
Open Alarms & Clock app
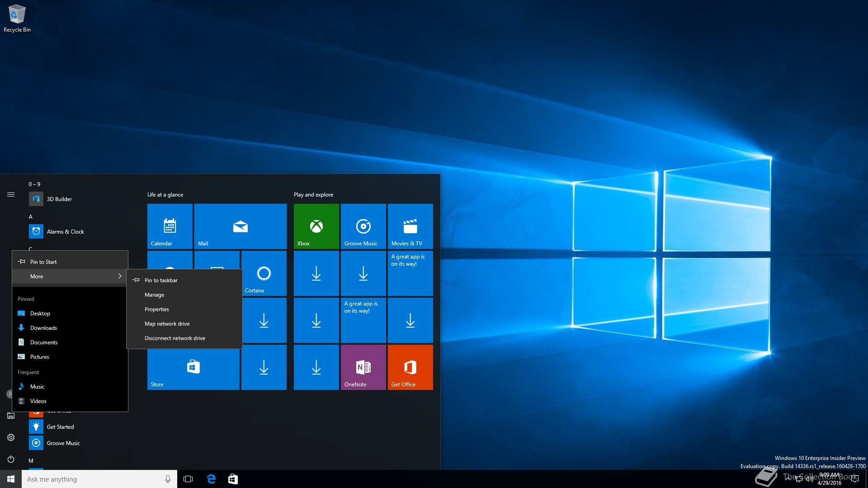[72, 231]
